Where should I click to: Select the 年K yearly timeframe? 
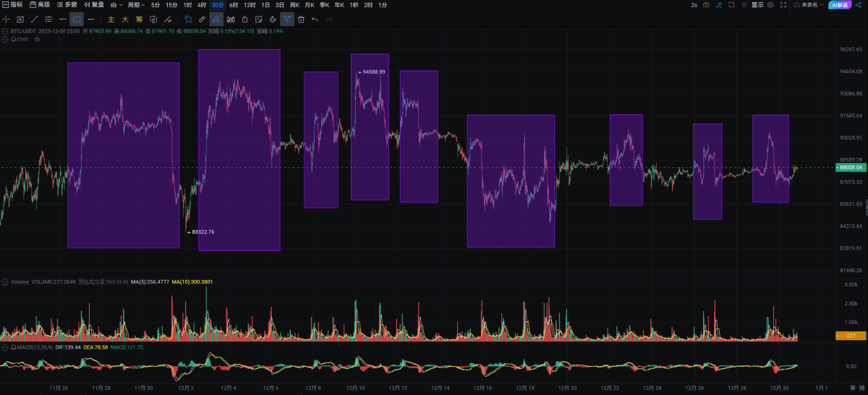click(x=339, y=5)
